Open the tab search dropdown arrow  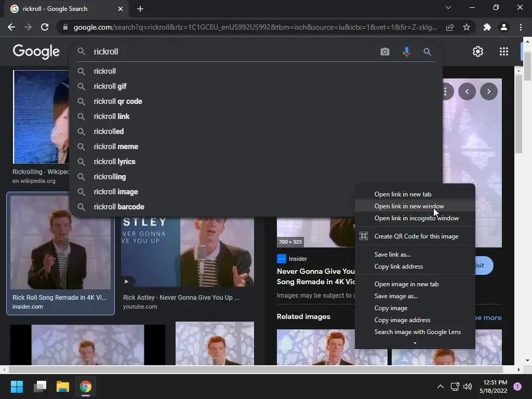click(x=448, y=7)
